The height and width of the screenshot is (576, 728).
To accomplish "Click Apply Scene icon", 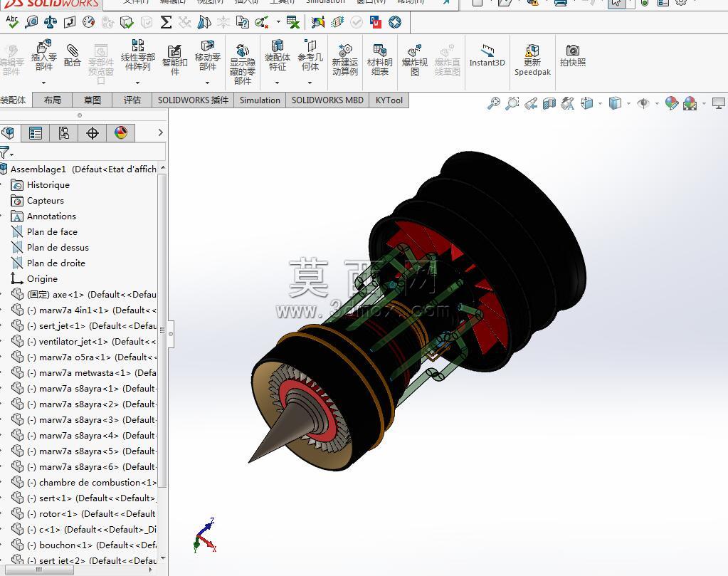I will pyautogui.click(x=690, y=103).
